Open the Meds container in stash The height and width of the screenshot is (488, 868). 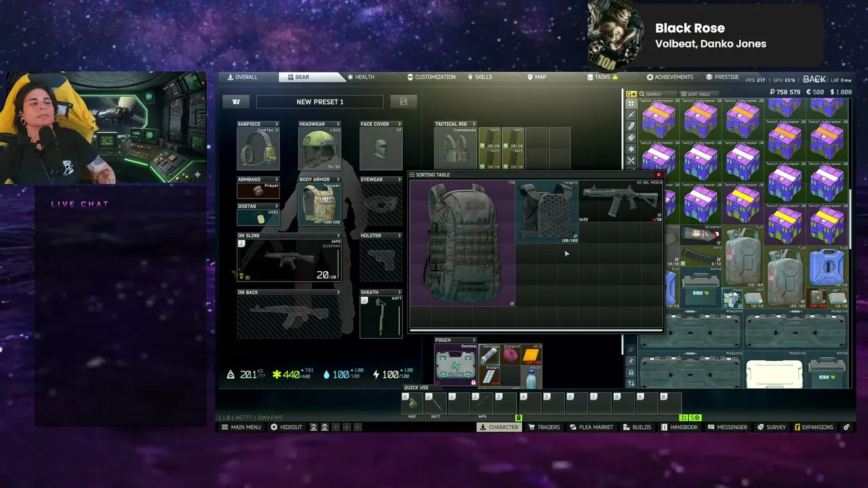pos(732,298)
